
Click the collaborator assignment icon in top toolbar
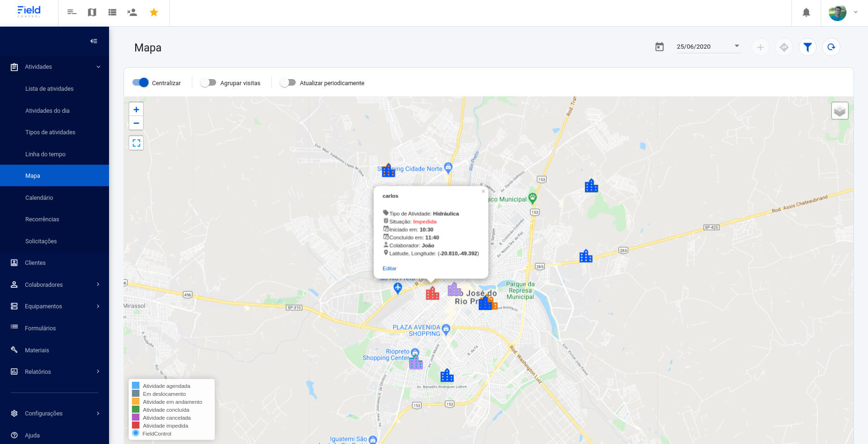click(132, 12)
